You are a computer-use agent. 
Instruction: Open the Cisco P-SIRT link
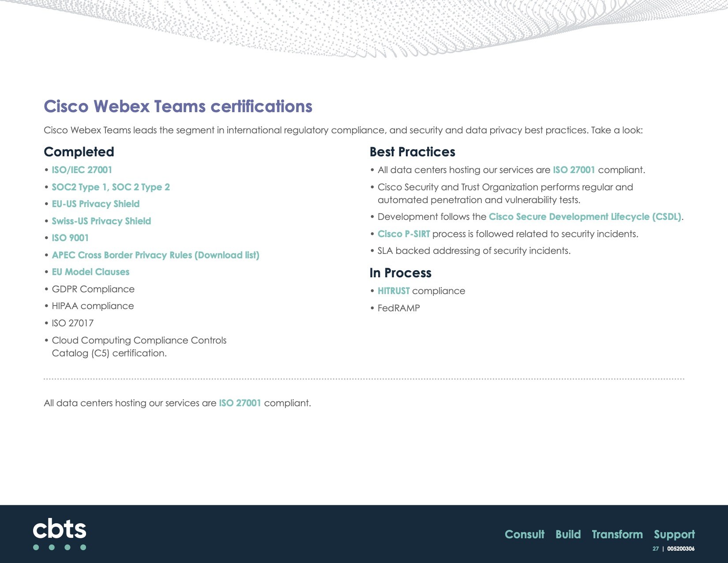pyautogui.click(x=404, y=234)
